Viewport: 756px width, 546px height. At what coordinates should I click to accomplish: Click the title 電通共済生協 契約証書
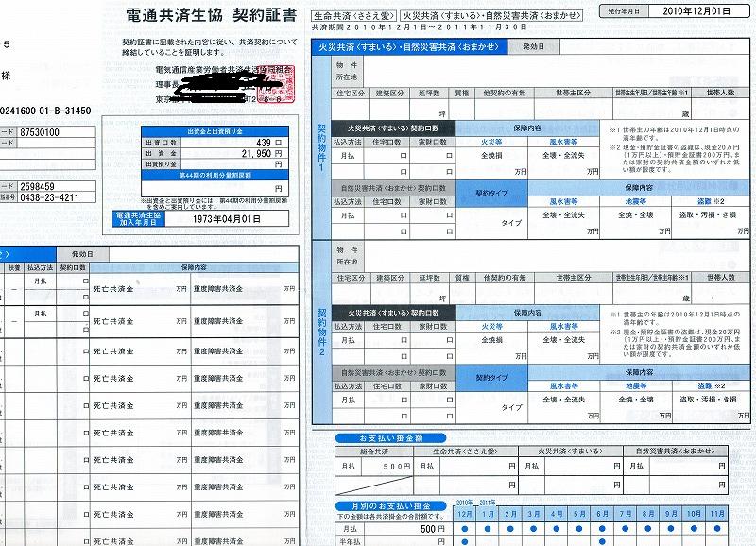(x=211, y=16)
